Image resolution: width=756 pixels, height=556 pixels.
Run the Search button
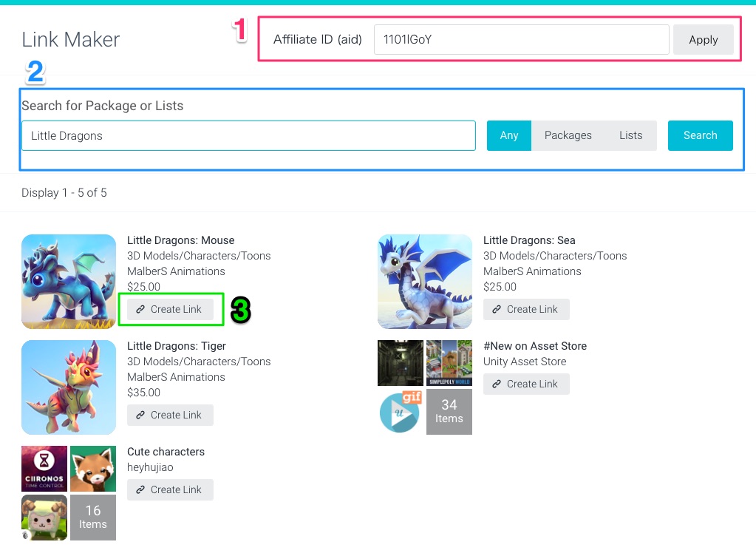coord(700,135)
